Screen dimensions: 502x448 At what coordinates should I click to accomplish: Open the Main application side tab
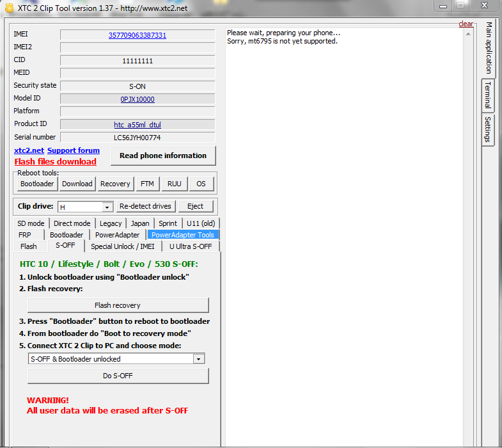click(x=488, y=48)
